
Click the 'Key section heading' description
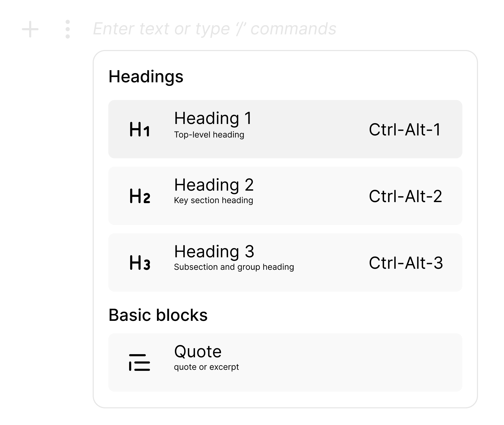pyautogui.click(x=213, y=200)
